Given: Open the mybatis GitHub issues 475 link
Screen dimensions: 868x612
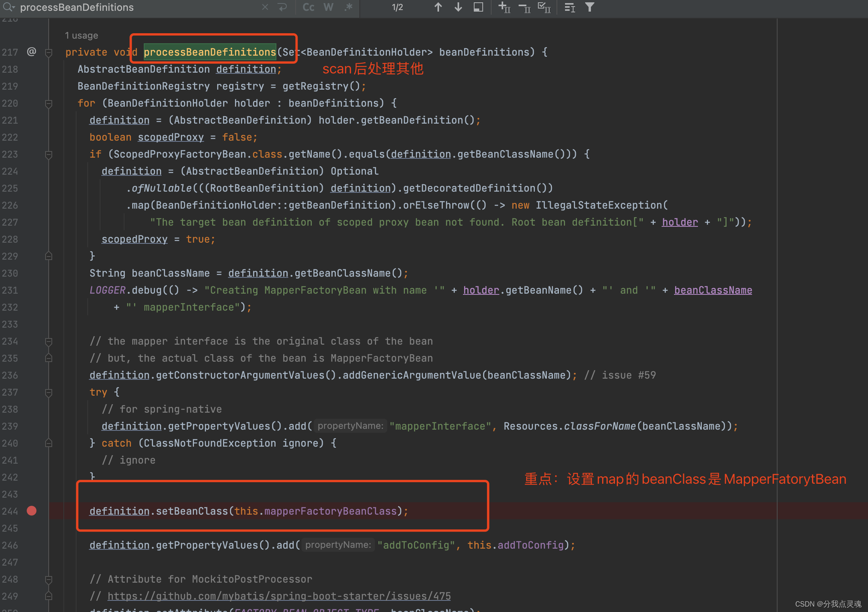Looking at the screenshot, I should click(279, 596).
